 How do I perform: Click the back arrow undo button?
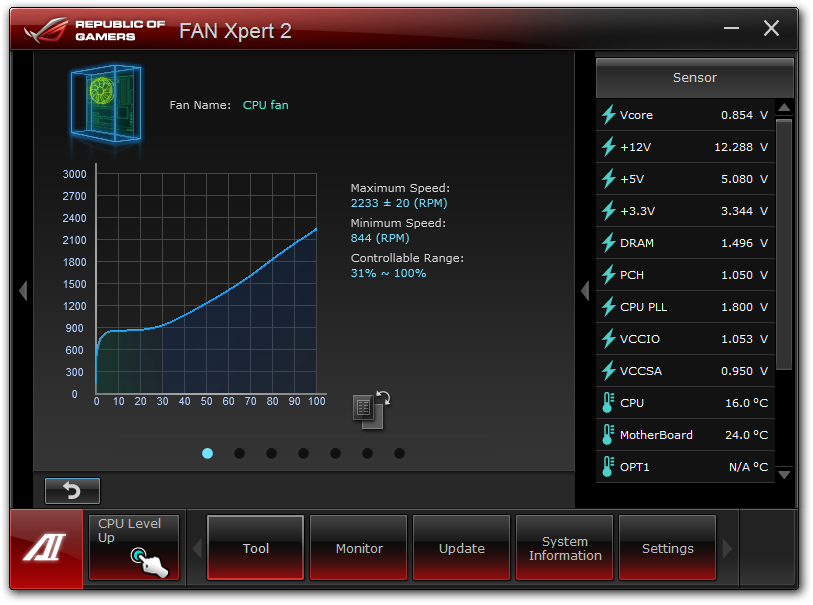(72, 490)
